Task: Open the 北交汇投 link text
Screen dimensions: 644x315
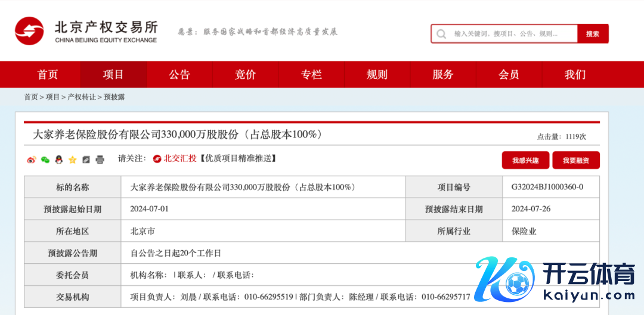Action: coord(180,159)
